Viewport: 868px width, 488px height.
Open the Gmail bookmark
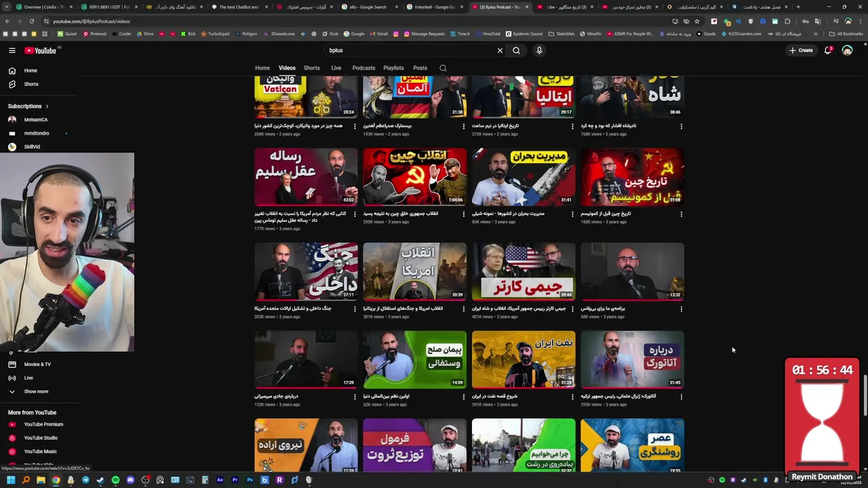click(378, 33)
